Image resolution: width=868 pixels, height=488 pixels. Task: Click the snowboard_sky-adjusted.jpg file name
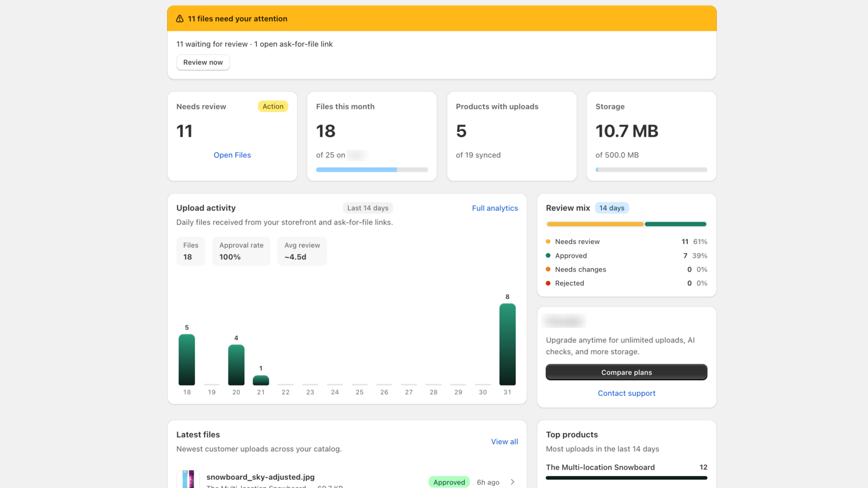coord(260,477)
